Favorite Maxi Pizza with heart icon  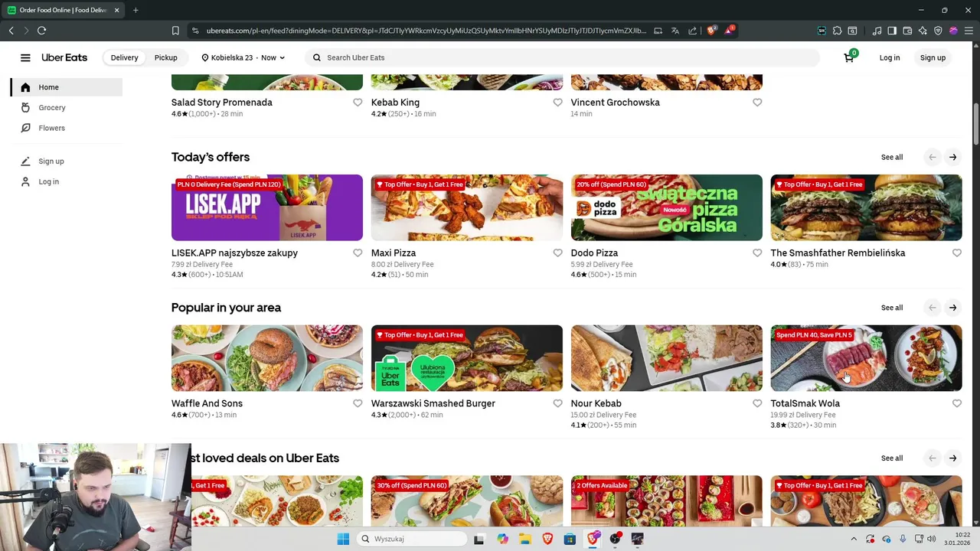click(557, 253)
